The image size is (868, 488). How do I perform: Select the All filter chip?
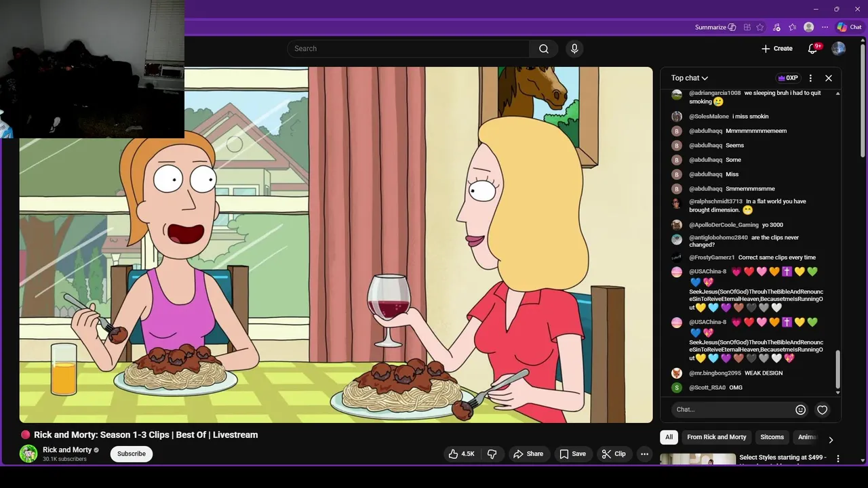(669, 437)
